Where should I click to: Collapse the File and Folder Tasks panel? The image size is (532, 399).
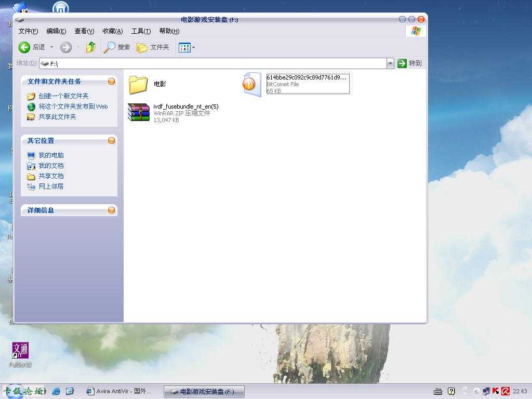[x=111, y=82]
